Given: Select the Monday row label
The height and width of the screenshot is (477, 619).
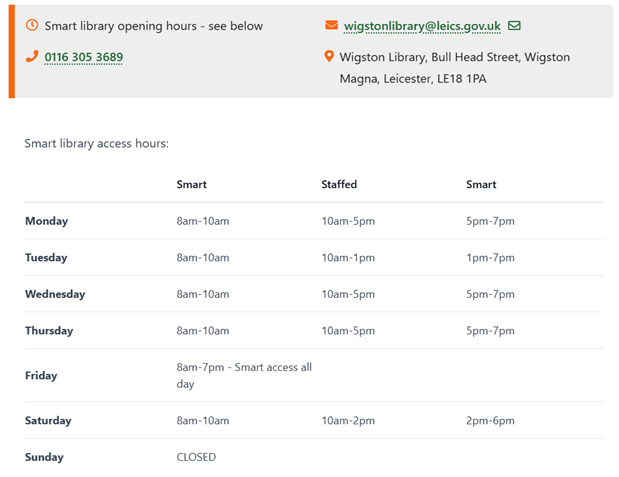Looking at the screenshot, I should (46, 221).
